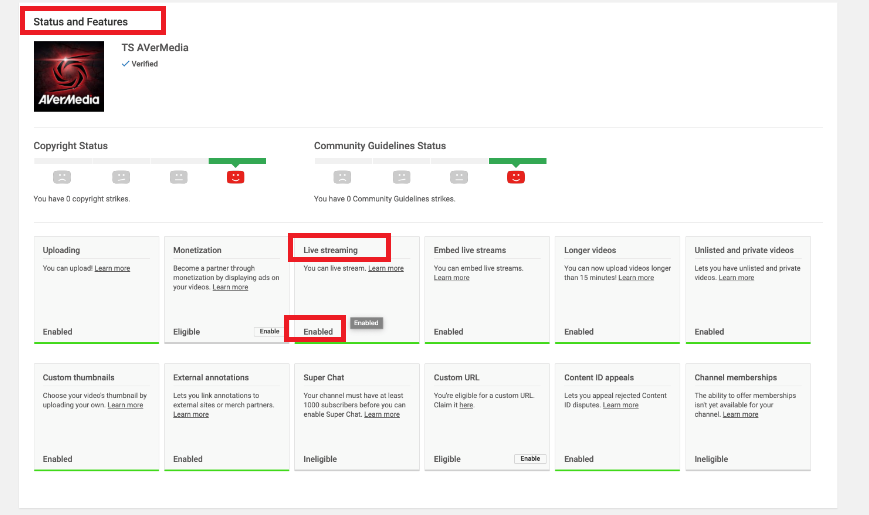The height and width of the screenshot is (515, 869).
Task: Open Learn more link in Longer videos card
Action: pos(636,278)
